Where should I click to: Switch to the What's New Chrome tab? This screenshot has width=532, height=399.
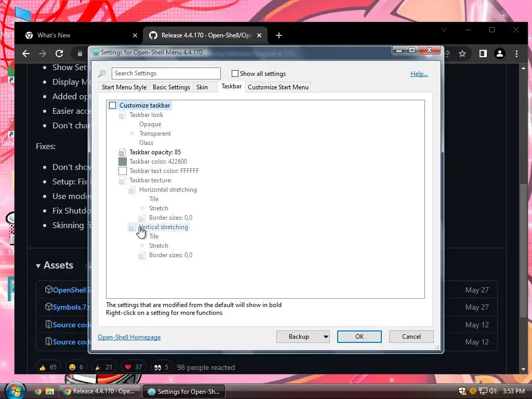tap(81, 35)
